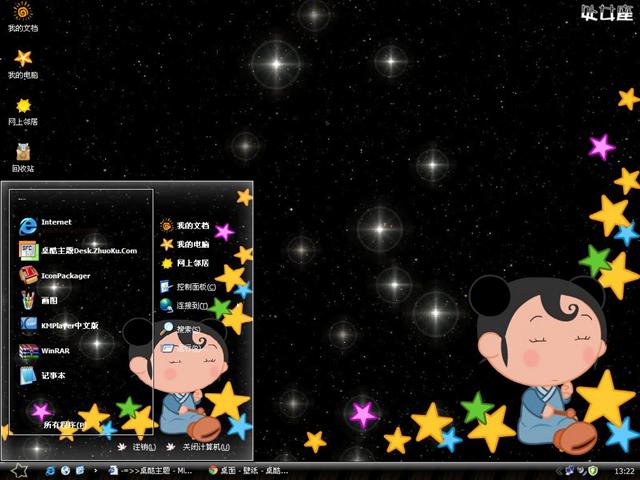Viewport: 640px width, 480px height.
Task: Open 控制面板 control panel entry
Action: point(188,287)
